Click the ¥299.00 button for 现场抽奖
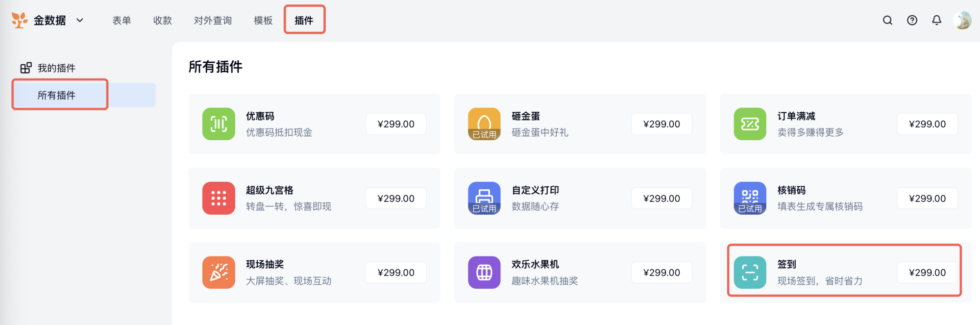Viewport: 980px width, 325px height. point(396,272)
